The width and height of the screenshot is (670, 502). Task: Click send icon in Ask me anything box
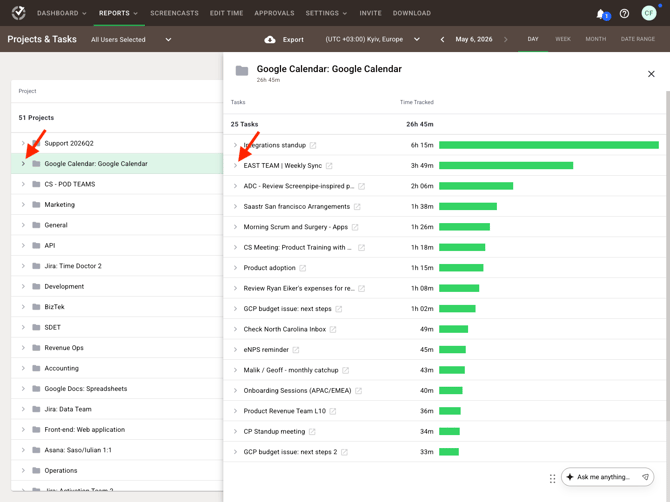645,477
